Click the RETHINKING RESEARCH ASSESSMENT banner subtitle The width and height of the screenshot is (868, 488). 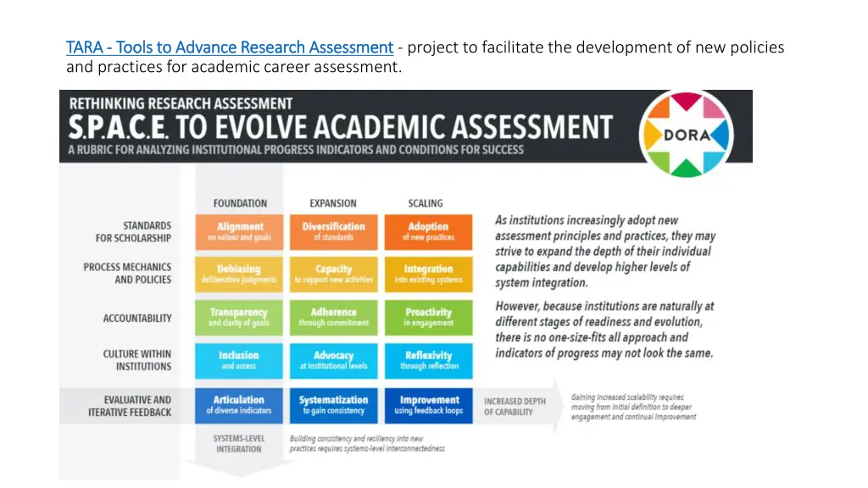181,103
